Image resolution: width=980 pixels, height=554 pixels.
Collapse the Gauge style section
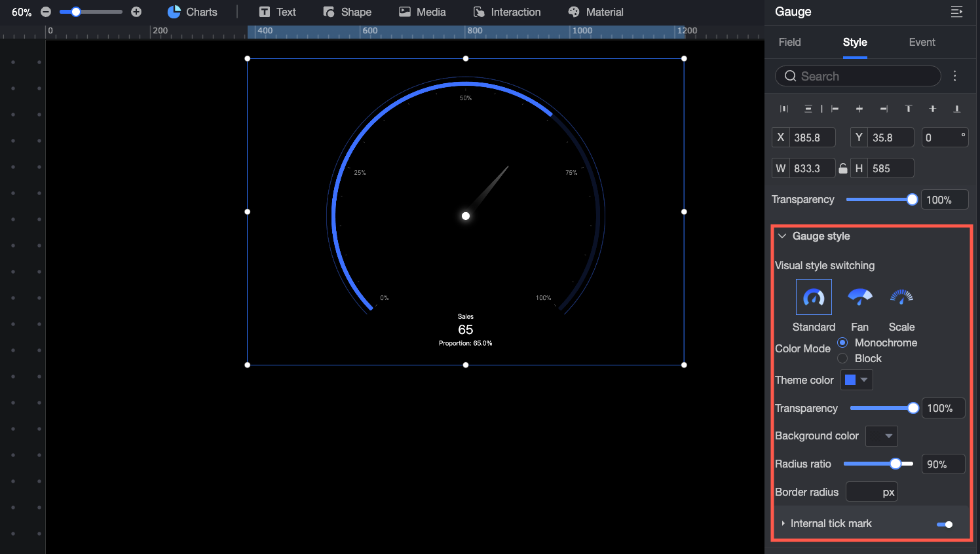(x=782, y=236)
